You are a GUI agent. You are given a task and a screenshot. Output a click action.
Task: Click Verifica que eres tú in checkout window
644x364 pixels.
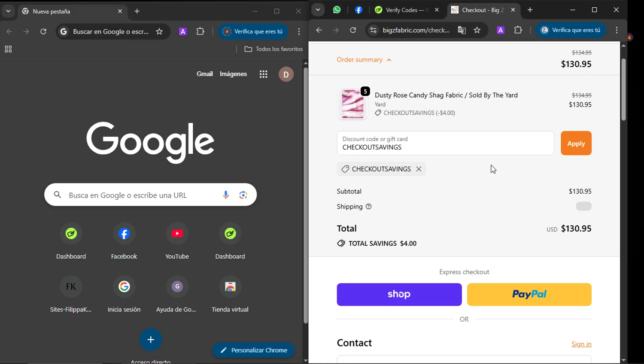[571, 30]
